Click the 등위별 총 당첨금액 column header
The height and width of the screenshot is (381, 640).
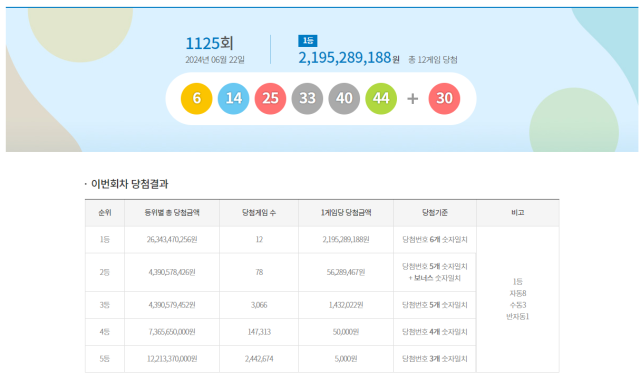tap(172, 213)
